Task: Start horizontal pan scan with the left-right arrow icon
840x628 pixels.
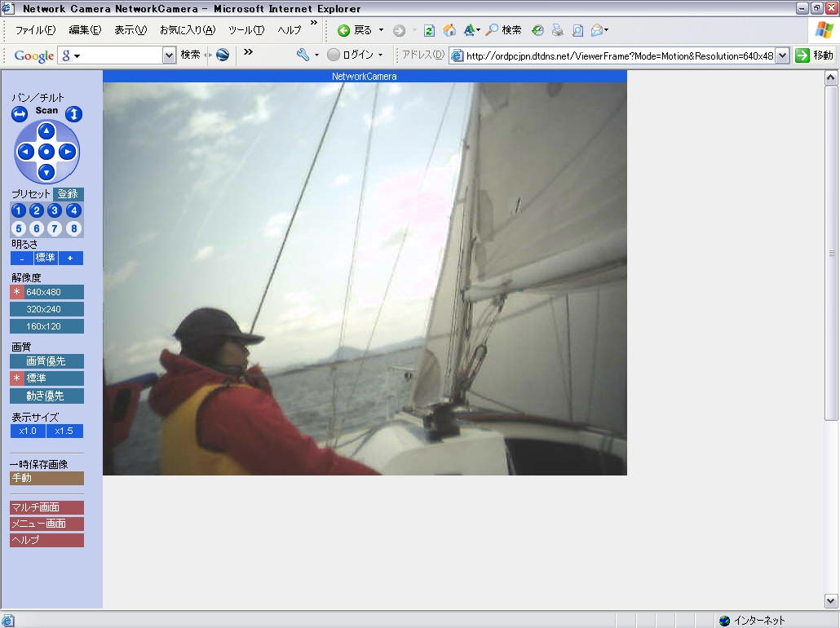Action: (20, 113)
